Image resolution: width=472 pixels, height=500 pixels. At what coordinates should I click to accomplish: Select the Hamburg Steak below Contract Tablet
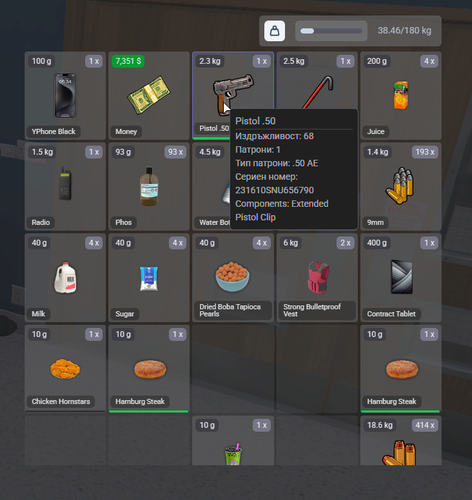click(402, 369)
